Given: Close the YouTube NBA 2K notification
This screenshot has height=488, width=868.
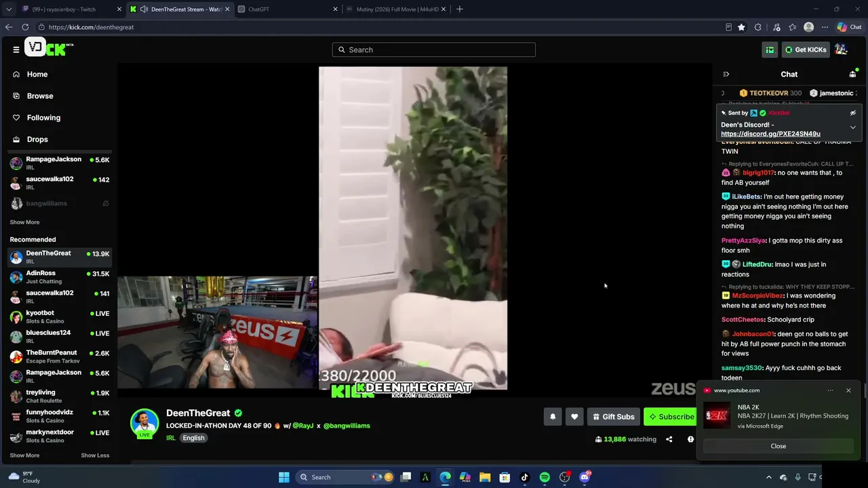Looking at the screenshot, I should (x=778, y=446).
